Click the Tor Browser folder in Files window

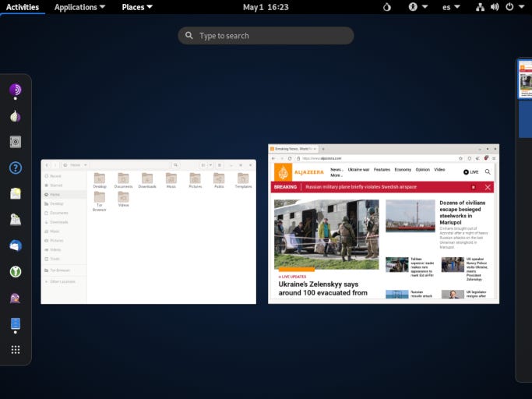[x=100, y=201]
